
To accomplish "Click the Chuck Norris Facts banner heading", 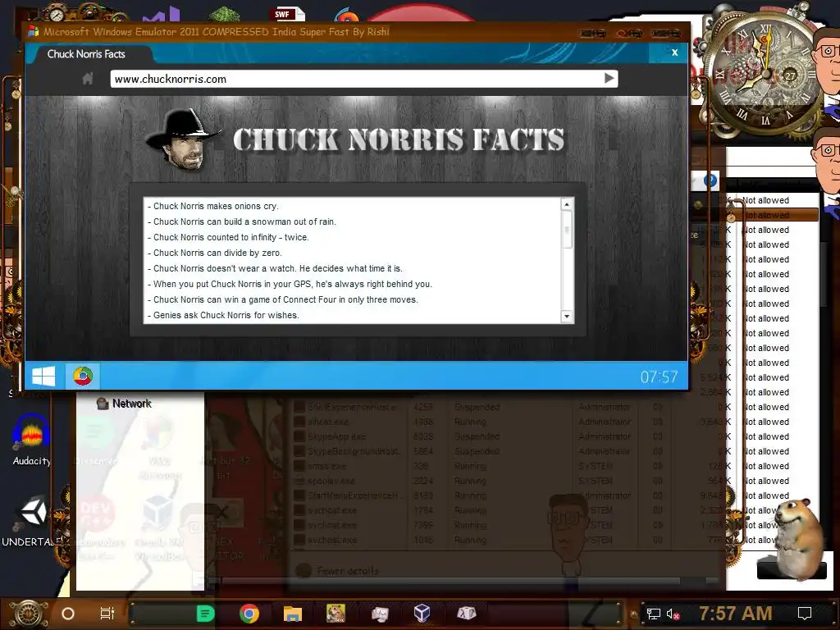I will 399,139.
